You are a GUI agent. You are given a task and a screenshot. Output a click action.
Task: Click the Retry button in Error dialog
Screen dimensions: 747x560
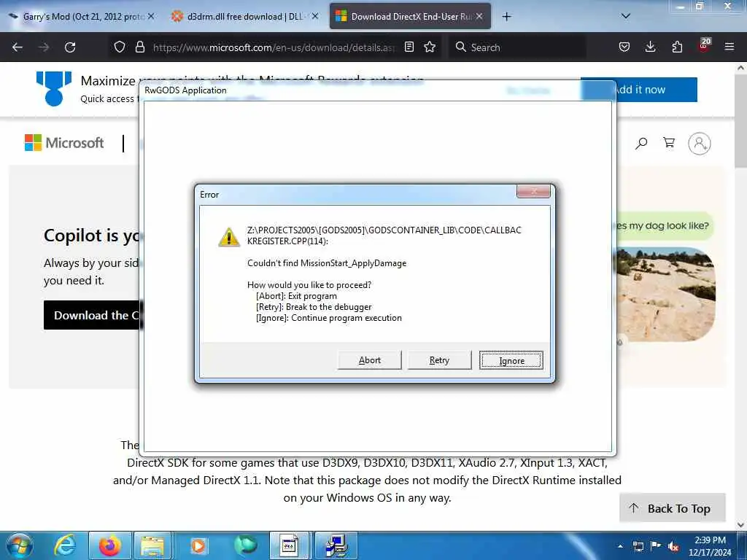(439, 360)
